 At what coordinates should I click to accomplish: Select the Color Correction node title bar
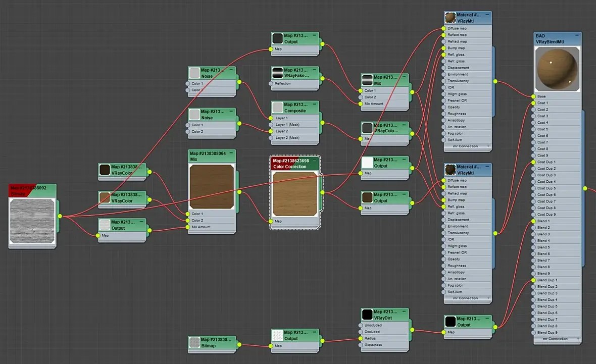pos(293,164)
